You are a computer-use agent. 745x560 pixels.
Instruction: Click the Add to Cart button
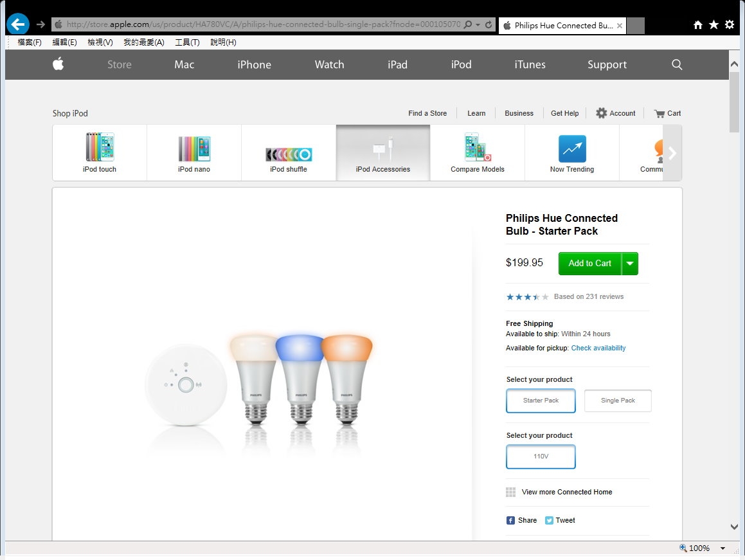(589, 264)
